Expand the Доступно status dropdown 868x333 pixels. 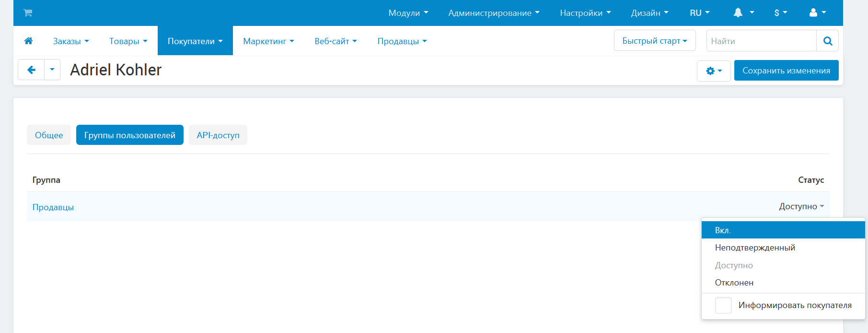[x=801, y=206]
